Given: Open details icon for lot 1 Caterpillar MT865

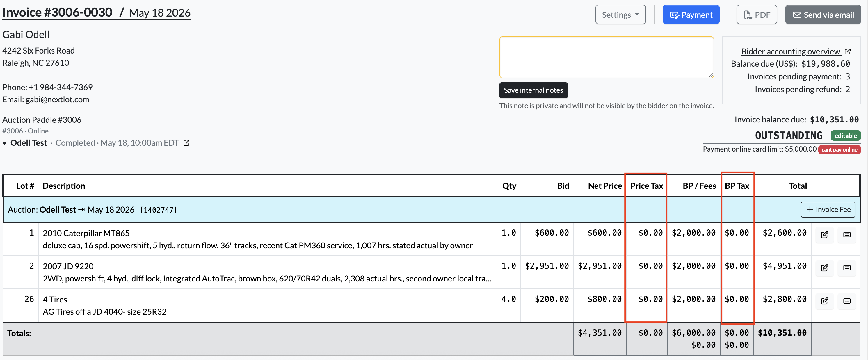Looking at the screenshot, I should point(847,235).
